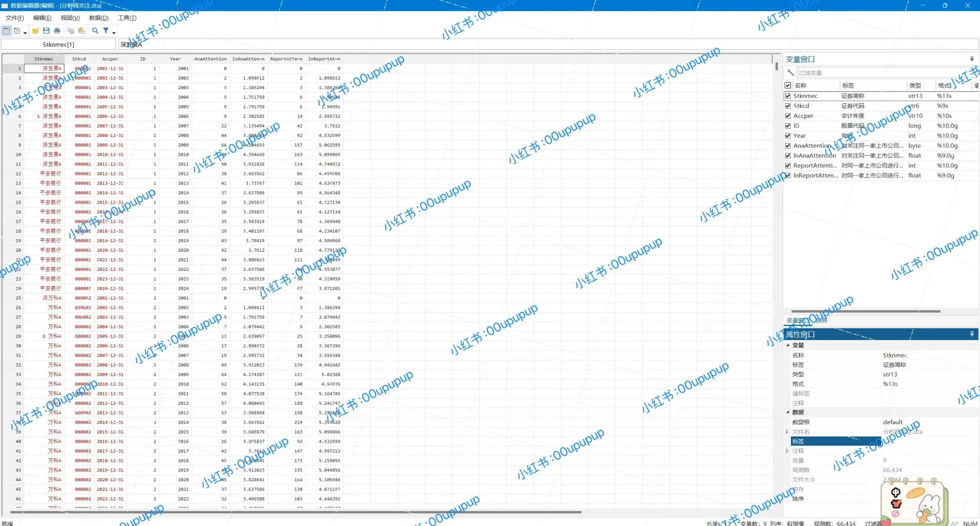Open the filter icon dropdown arrow
Viewport: 980px width, 526px height.
114,33
